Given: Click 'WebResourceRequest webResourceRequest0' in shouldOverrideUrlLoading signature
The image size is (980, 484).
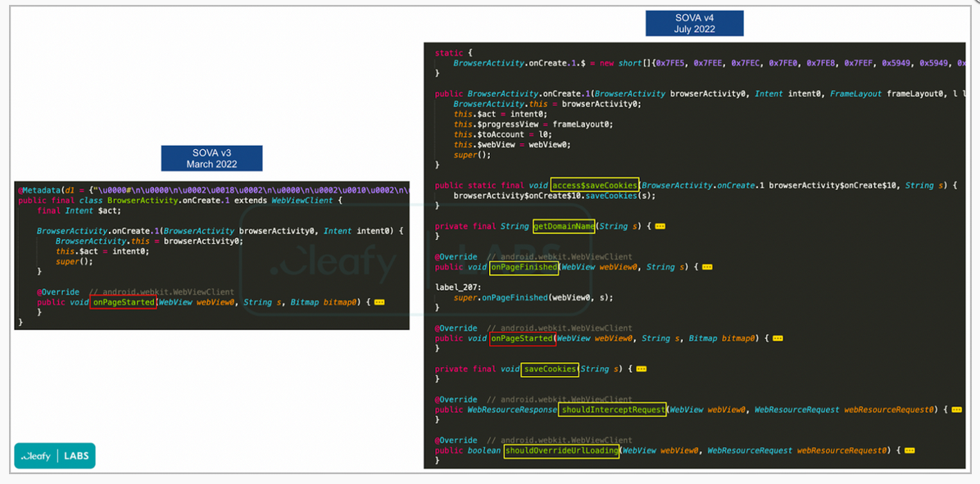Looking at the screenshot, I should [798, 450].
